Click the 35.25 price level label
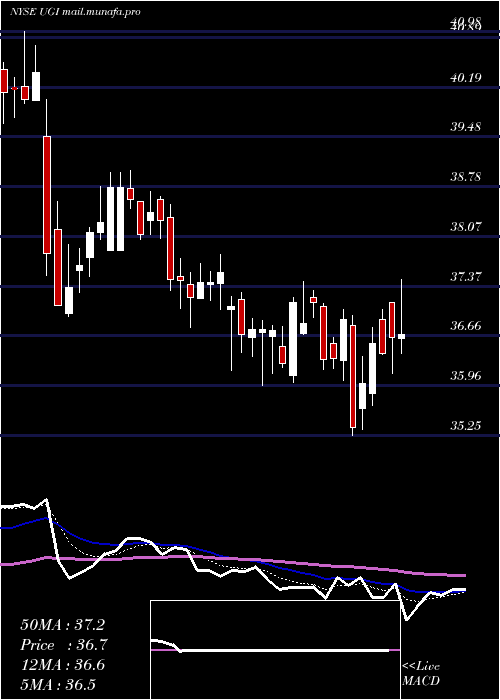The width and height of the screenshot is (500, 700). (466, 426)
